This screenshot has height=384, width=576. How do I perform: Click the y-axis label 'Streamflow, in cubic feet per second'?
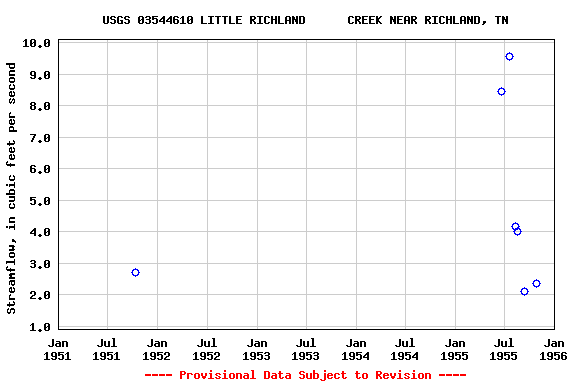(x=11, y=188)
